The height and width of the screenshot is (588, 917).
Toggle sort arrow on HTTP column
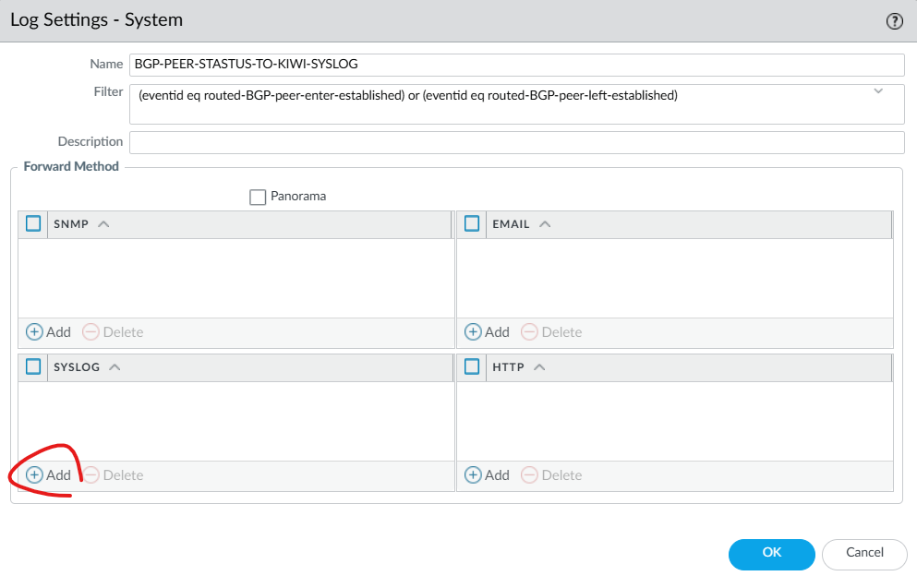(x=539, y=367)
